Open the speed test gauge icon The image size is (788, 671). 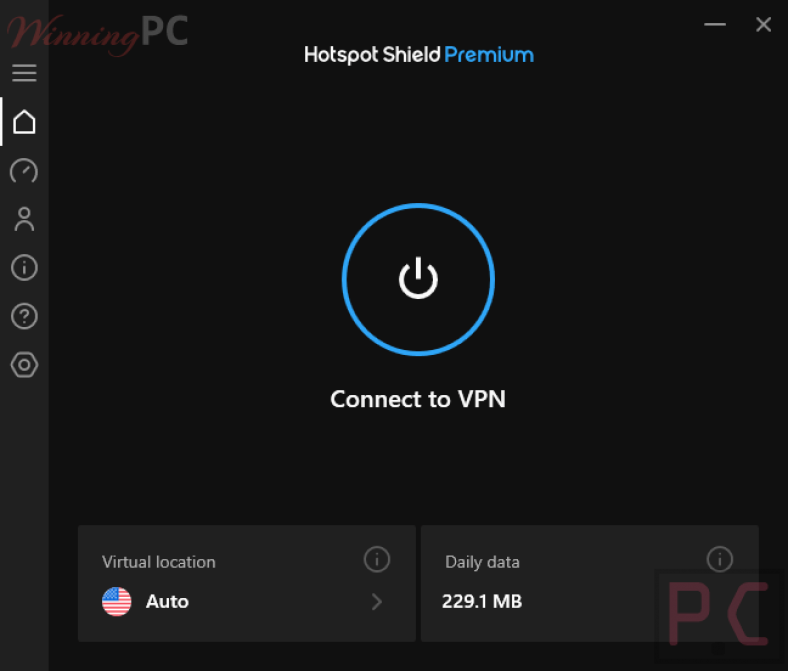click(24, 171)
